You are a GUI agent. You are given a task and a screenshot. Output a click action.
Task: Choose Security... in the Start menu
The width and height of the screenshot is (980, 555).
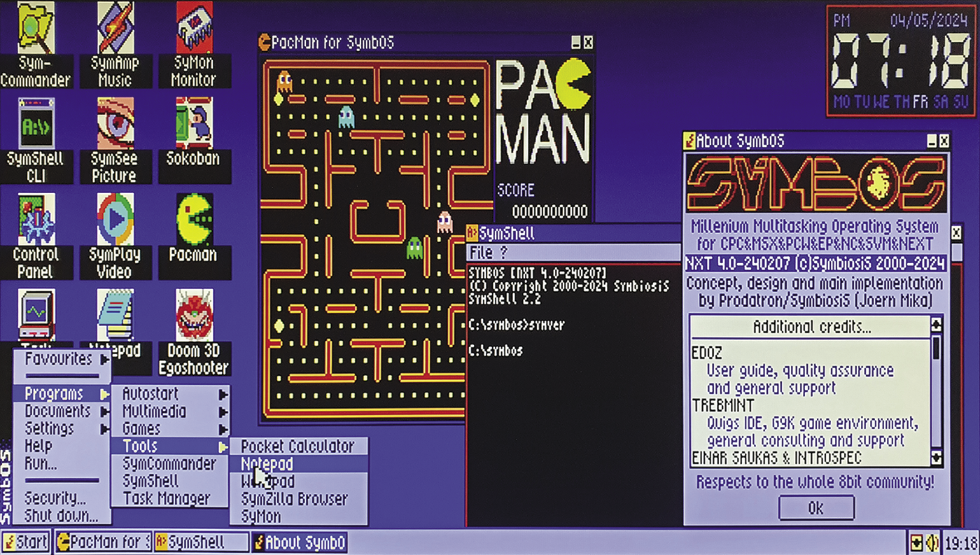[62, 498]
